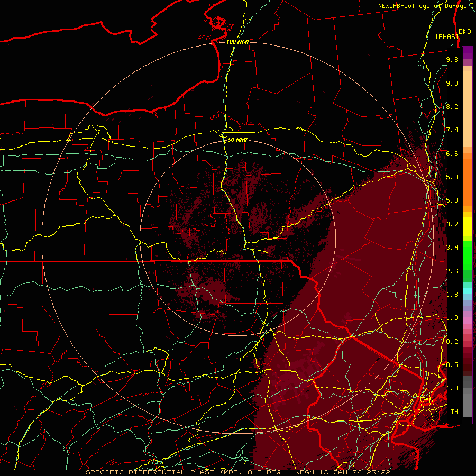This screenshot has width=476, height=476.
Task: Click the "DKD" label above the color scale
Action: pyautogui.click(x=464, y=32)
